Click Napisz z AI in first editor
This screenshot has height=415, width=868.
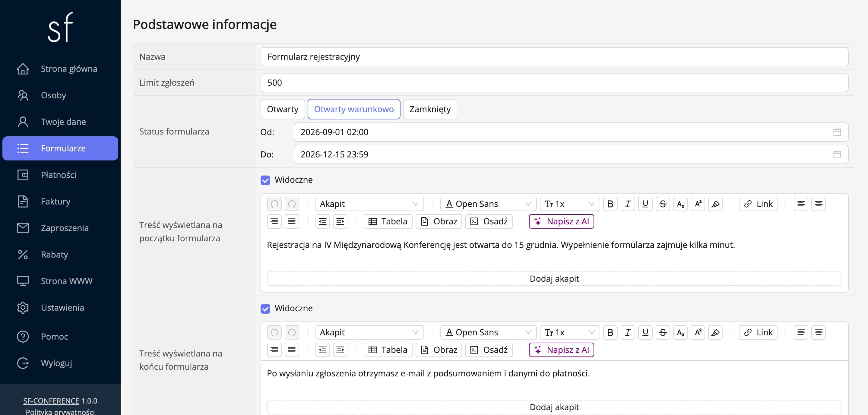point(561,221)
